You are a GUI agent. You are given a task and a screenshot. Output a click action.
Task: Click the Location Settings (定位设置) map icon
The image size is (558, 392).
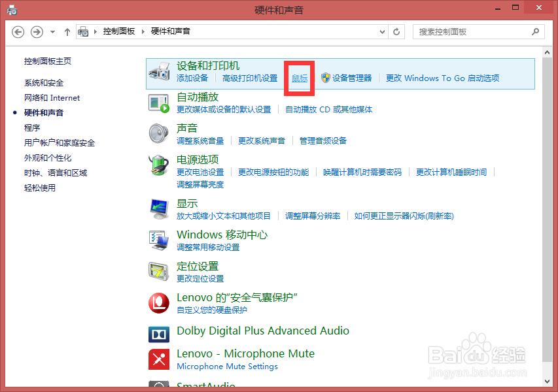point(159,272)
